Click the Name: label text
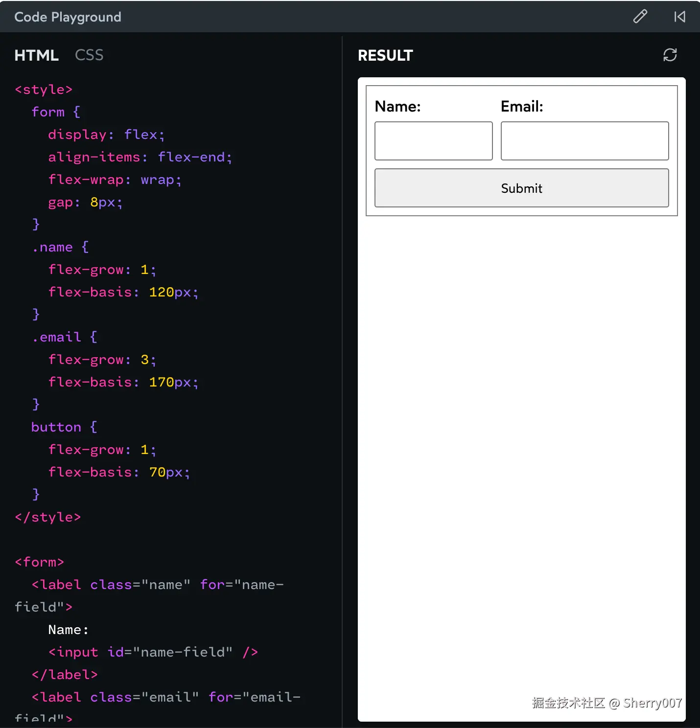Screen dimensions: 700x728 tap(398, 106)
